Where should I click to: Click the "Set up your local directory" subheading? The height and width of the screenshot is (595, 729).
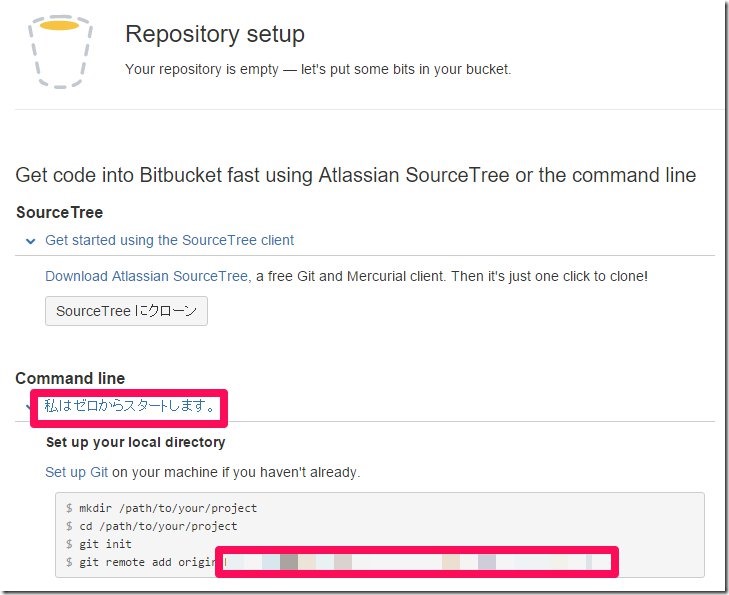[x=135, y=442]
